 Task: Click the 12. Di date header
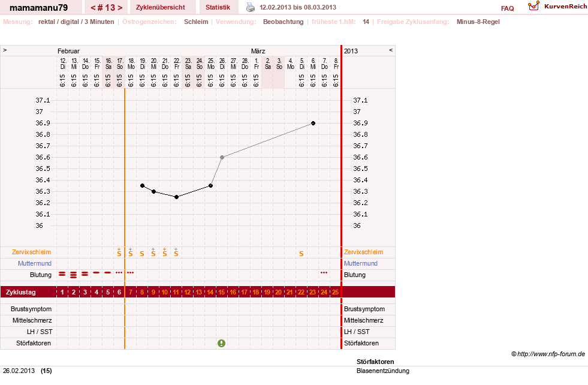pos(62,64)
